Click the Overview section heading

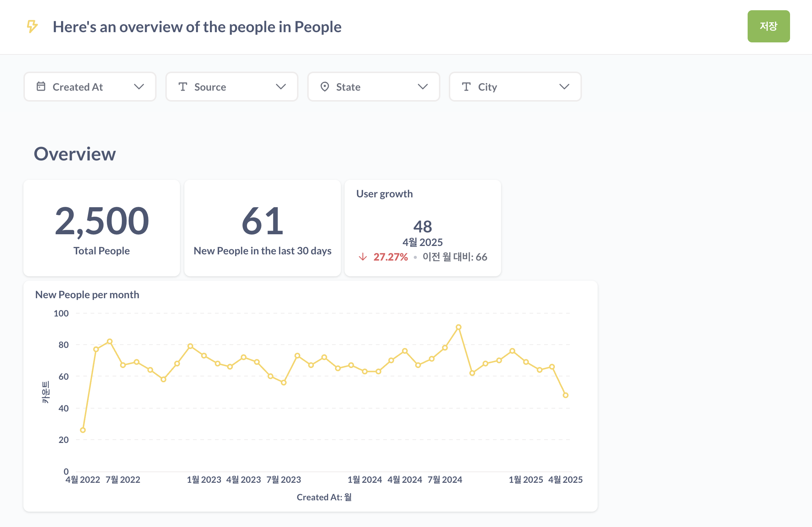[x=75, y=154]
